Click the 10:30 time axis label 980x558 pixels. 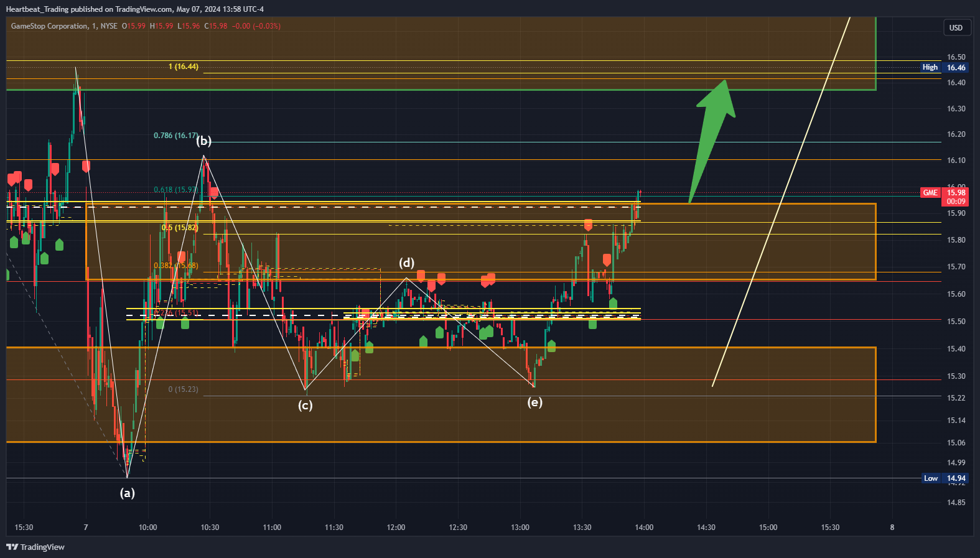coord(210,528)
